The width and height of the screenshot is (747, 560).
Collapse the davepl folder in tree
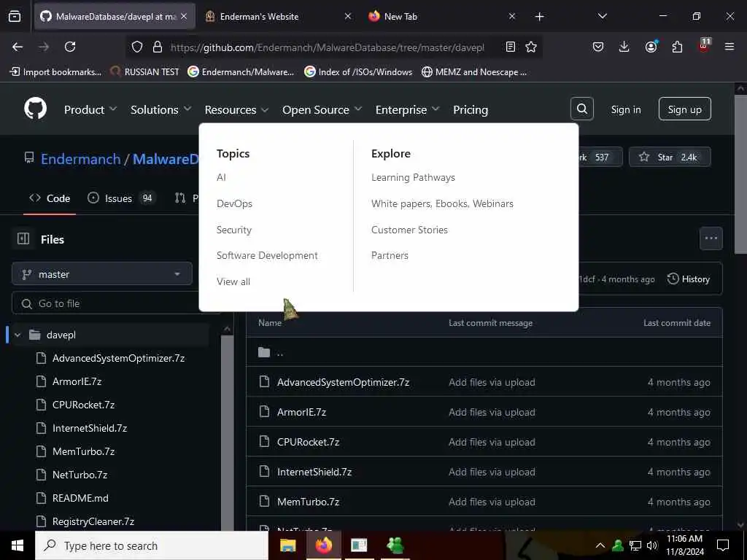pyautogui.click(x=18, y=335)
